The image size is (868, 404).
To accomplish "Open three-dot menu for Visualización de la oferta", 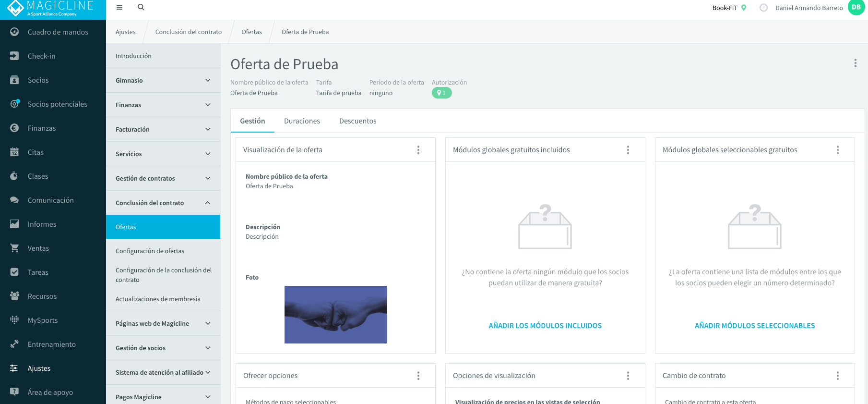I will point(418,150).
